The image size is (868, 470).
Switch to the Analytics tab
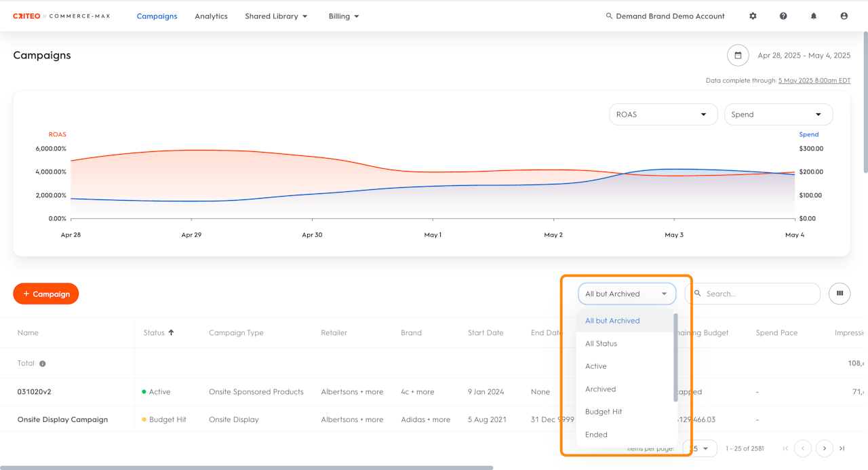[211, 16]
